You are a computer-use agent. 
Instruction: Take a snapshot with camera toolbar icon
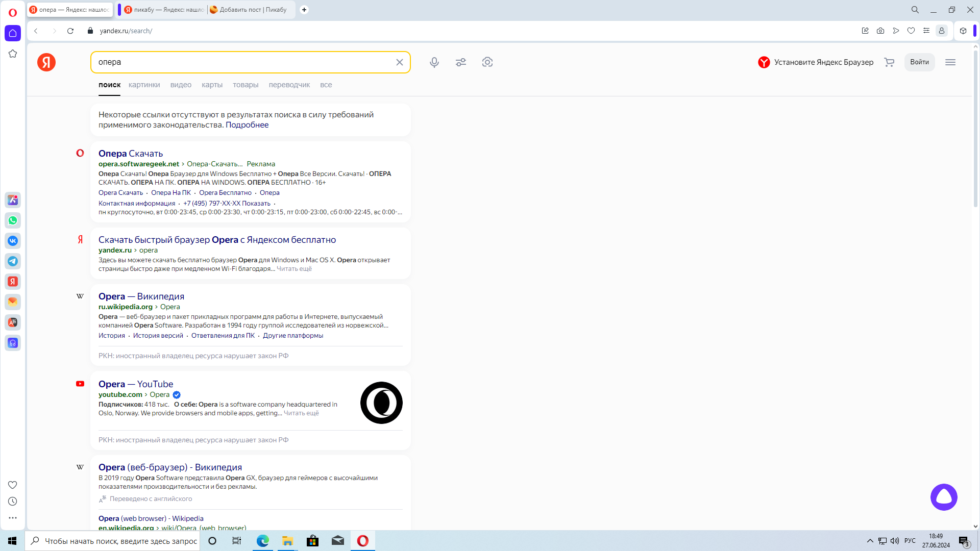click(880, 31)
